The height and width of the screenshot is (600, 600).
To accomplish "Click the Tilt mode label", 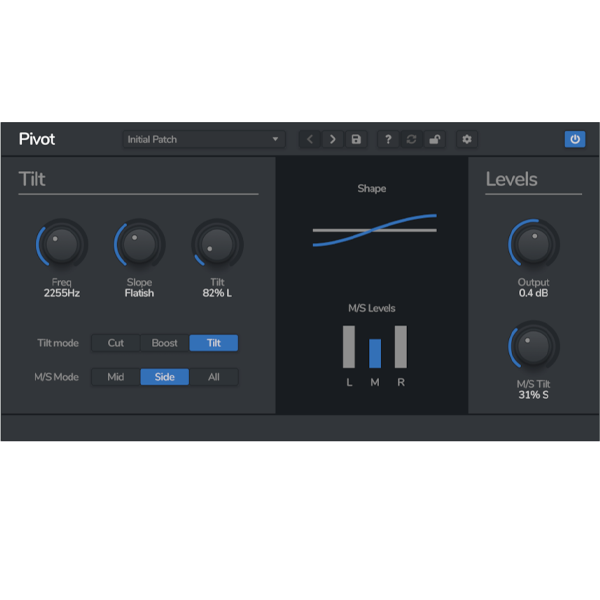I will (58, 343).
